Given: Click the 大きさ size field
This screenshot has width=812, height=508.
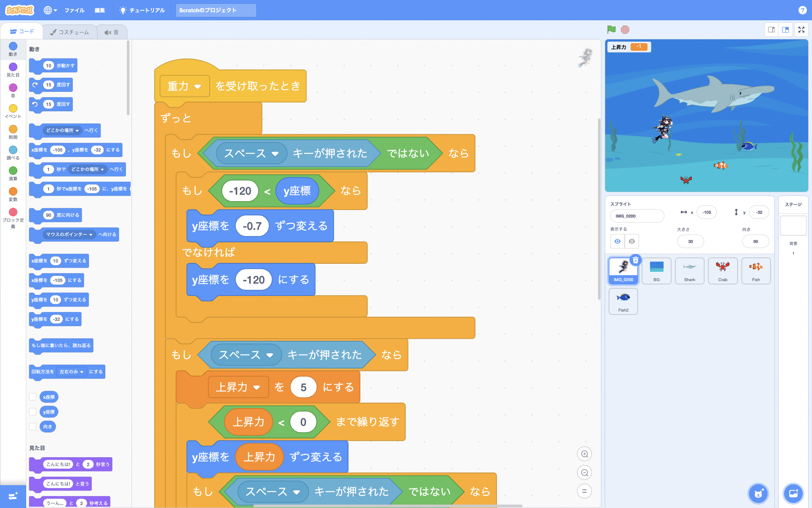Looking at the screenshot, I should [x=690, y=241].
